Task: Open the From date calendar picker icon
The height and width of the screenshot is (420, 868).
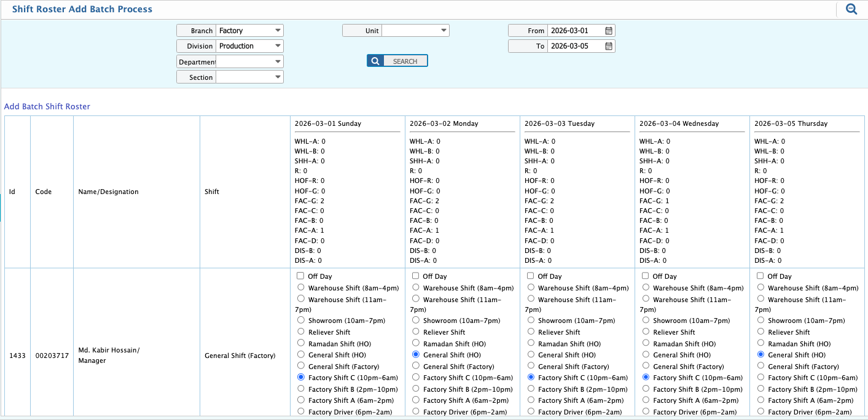Action: pyautogui.click(x=608, y=31)
